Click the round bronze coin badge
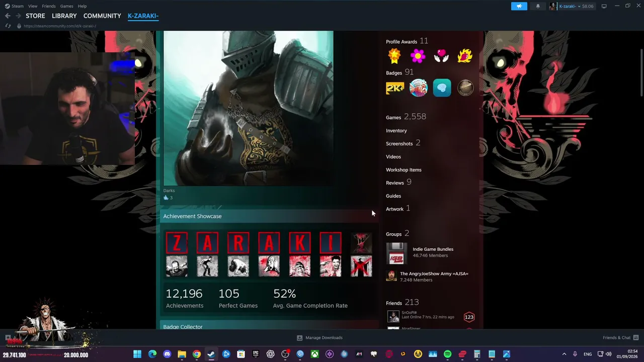The height and width of the screenshot is (362, 644). (465, 88)
